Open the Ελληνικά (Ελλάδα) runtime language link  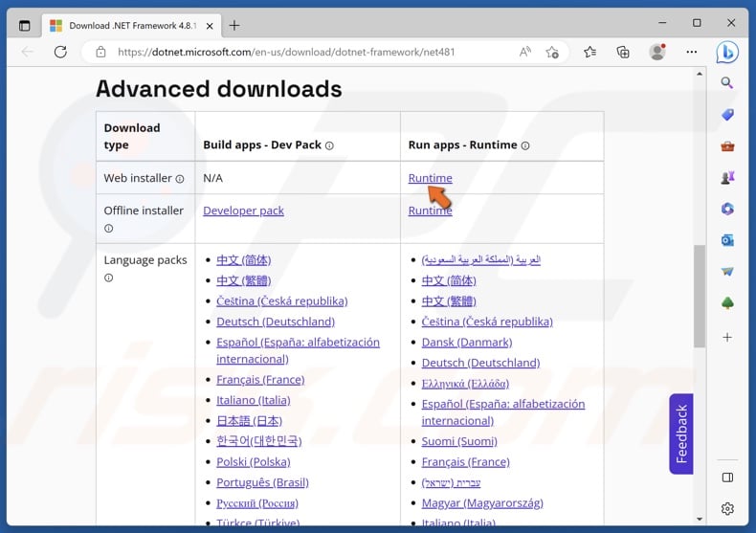(465, 384)
